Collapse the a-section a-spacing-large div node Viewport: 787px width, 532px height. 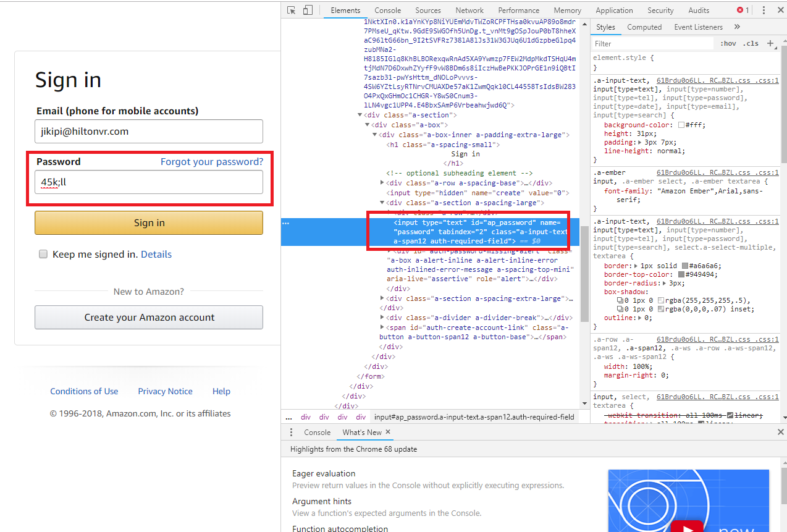click(x=382, y=203)
